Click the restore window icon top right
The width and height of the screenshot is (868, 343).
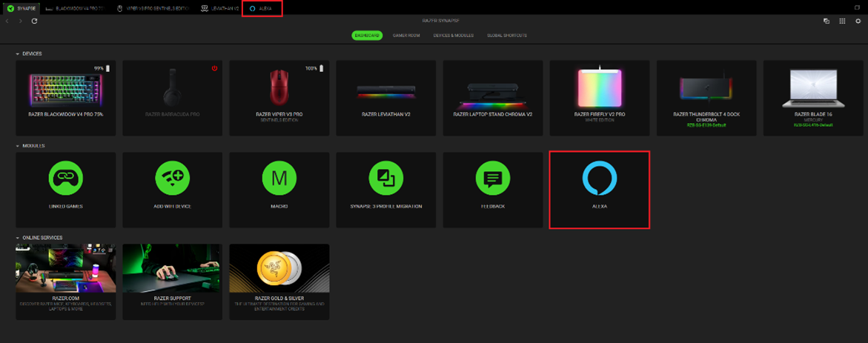pyautogui.click(x=858, y=7)
